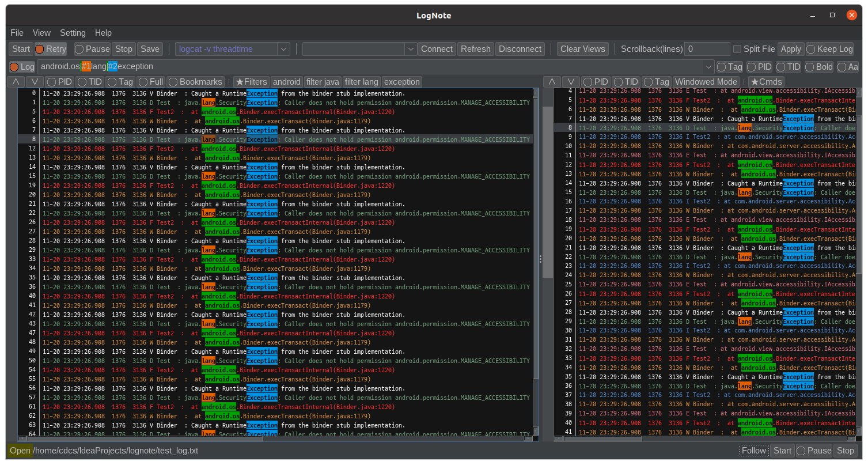Open the Setting menu
This screenshot has height=465, width=868.
[73, 33]
